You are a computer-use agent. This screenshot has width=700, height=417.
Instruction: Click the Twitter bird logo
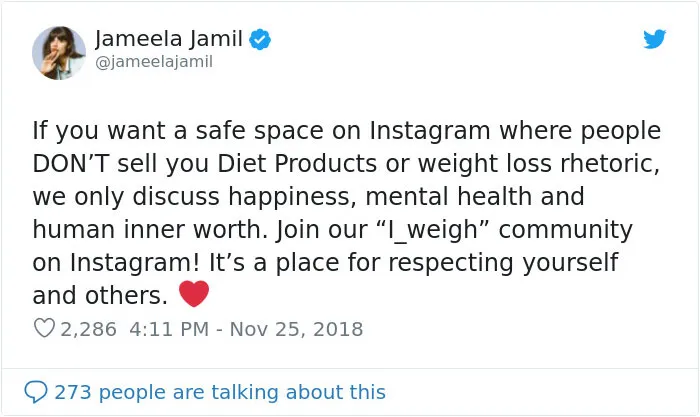[x=654, y=38]
